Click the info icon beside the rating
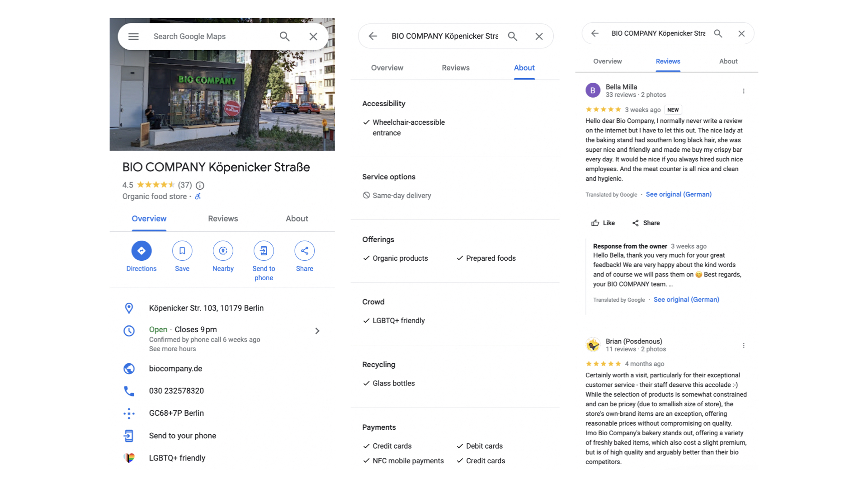Screen dimensions: 868x488 tap(199, 185)
